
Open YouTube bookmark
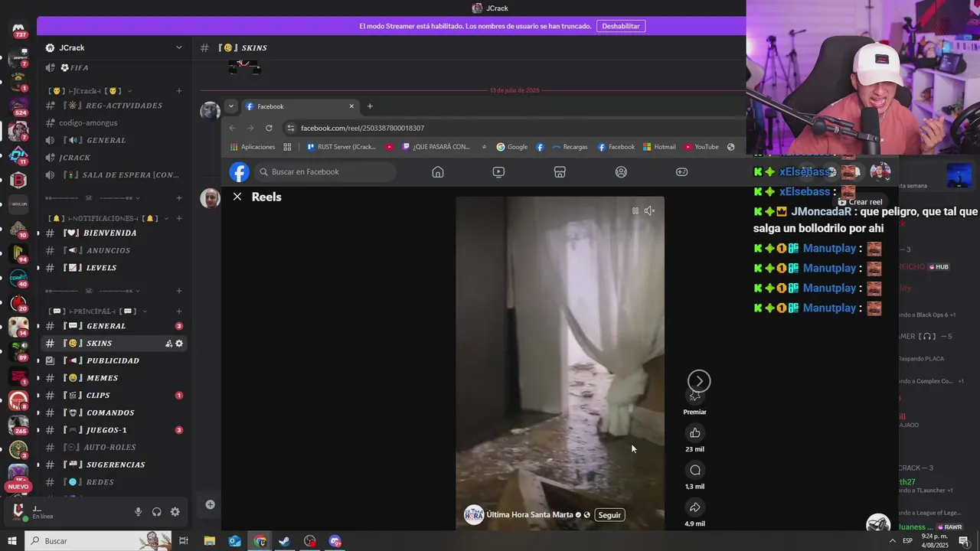tap(701, 147)
